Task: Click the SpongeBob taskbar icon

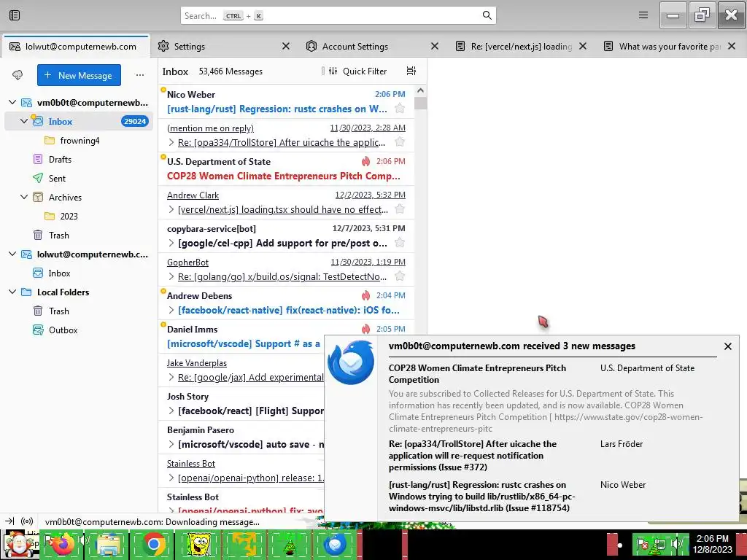Action: pos(198,544)
